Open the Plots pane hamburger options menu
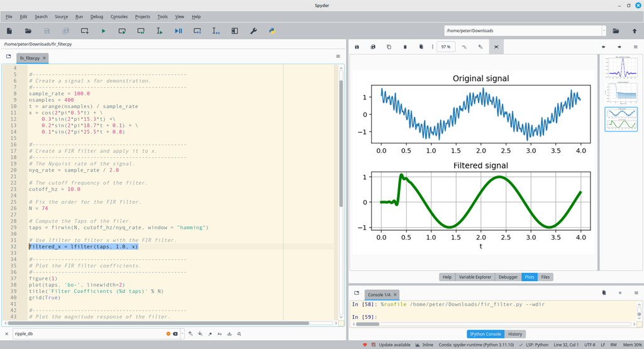 tap(635, 47)
